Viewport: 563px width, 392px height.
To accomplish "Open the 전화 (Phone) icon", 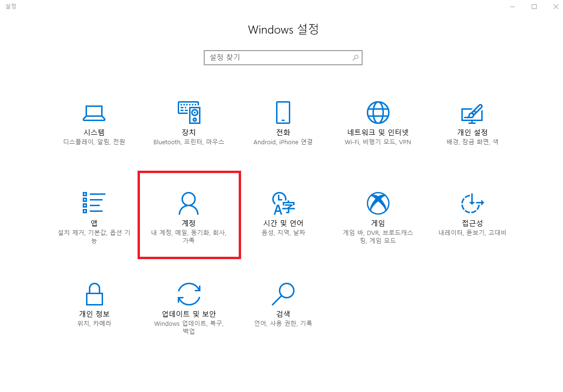I will tap(283, 113).
